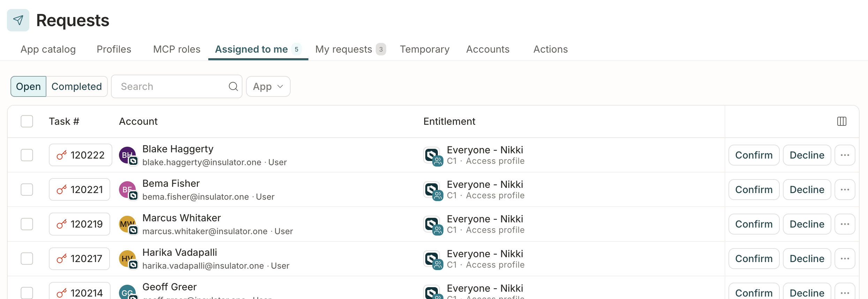Check the box for task 120219
Image resolution: width=868 pixels, height=299 pixels.
click(27, 224)
